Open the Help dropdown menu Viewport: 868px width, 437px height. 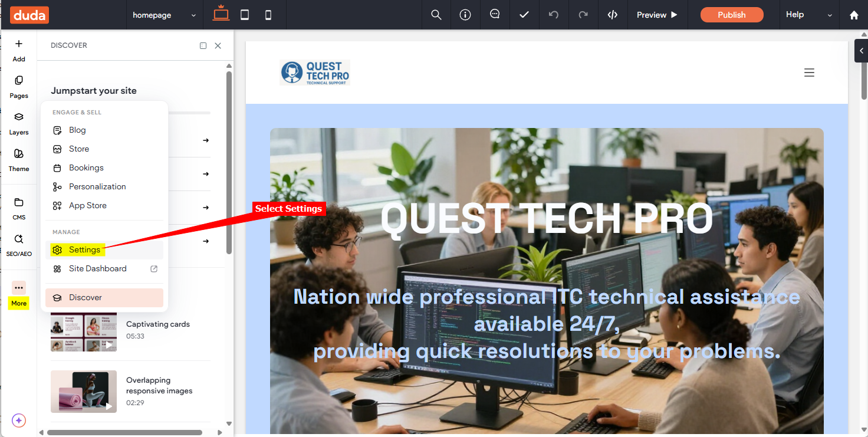point(809,15)
